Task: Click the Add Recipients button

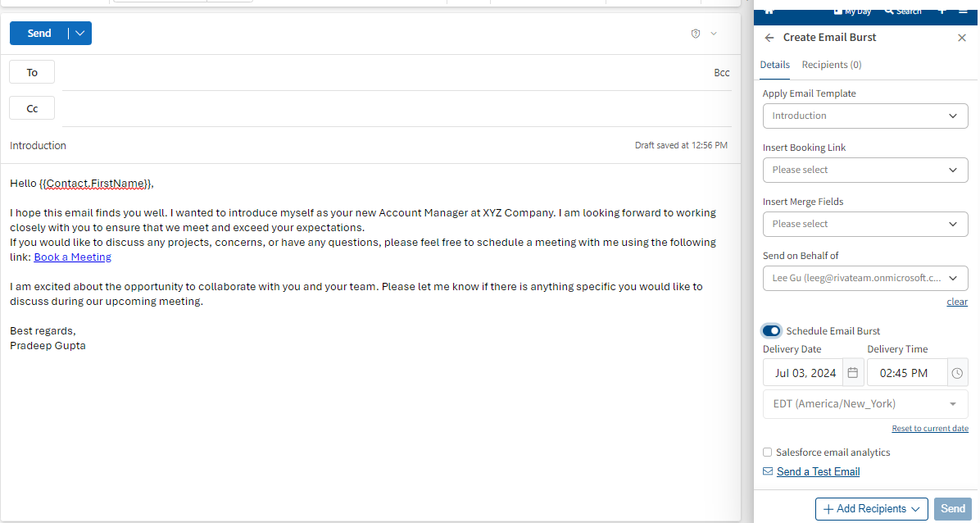Action: [x=871, y=509]
